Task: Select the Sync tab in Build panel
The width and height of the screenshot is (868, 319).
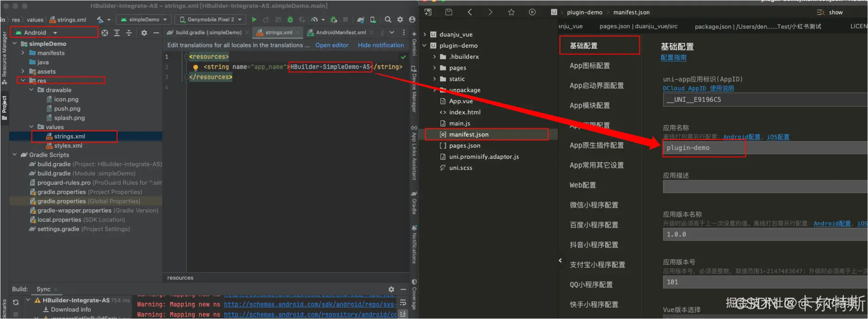Action: [x=44, y=289]
